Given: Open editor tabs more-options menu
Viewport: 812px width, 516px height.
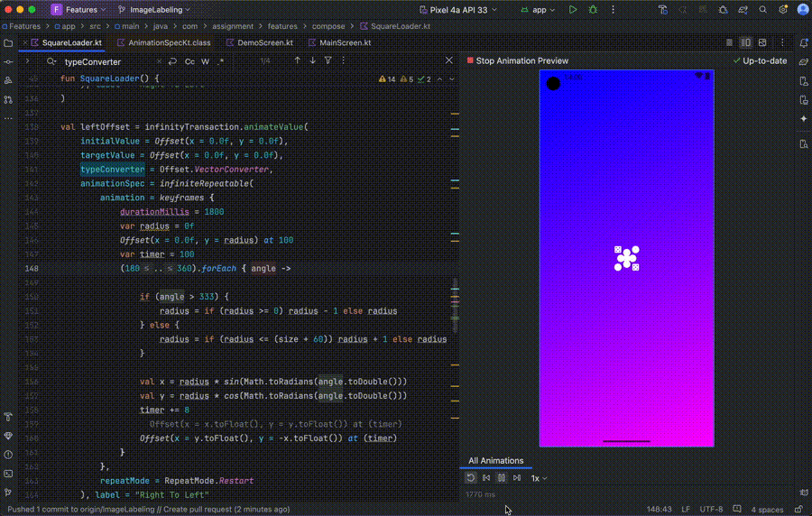Looking at the screenshot, I should (x=782, y=42).
